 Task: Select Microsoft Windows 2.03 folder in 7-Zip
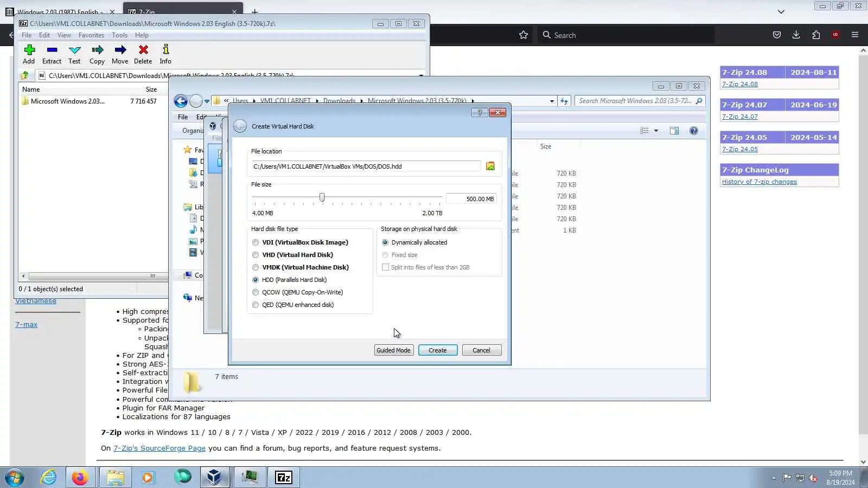click(67, 101)
